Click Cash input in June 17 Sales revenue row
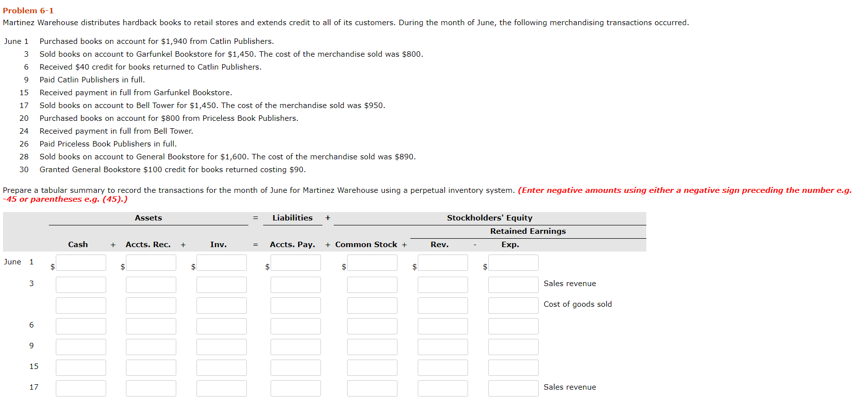Screen dimensions: 868x401 tap(81, 388)
